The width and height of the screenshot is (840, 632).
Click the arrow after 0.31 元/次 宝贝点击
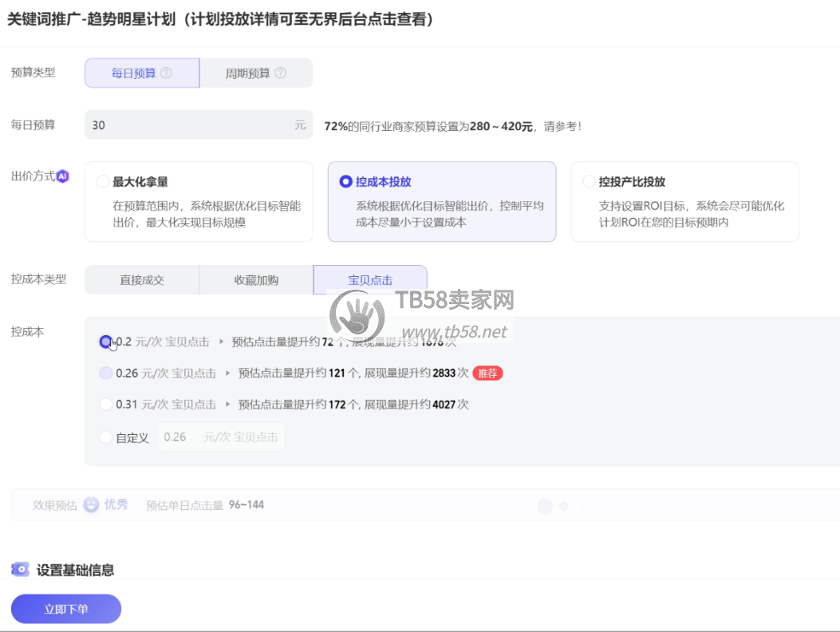click(x=228, y=405)
